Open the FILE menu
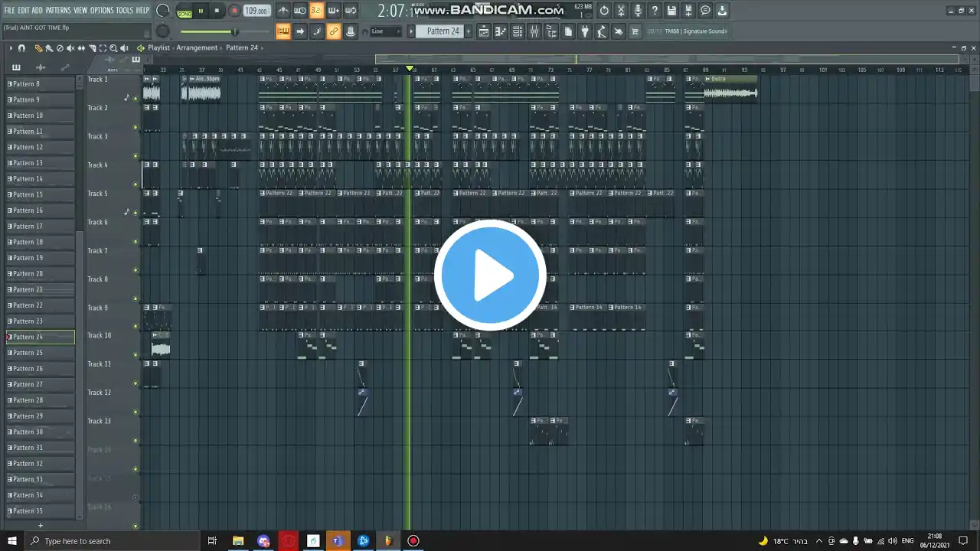Viewport: 980px width, 551px height. coord(9,10)
